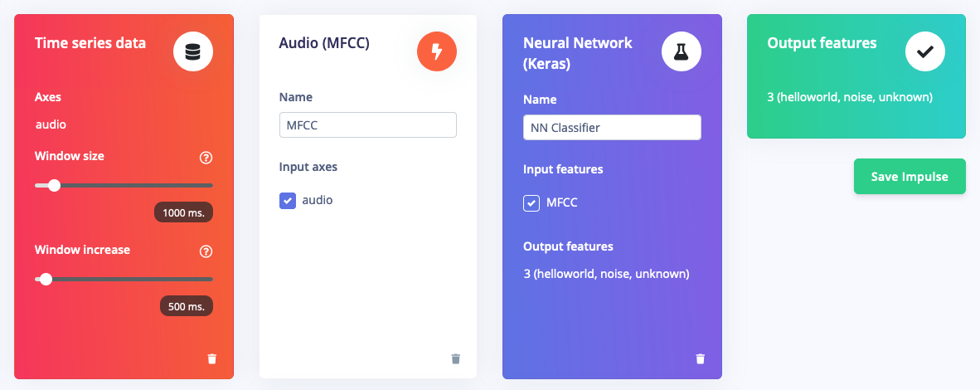This screenshot has width=980, height=390.
Task: Focus the NN Classifier name field
Action: click(612, 127)
